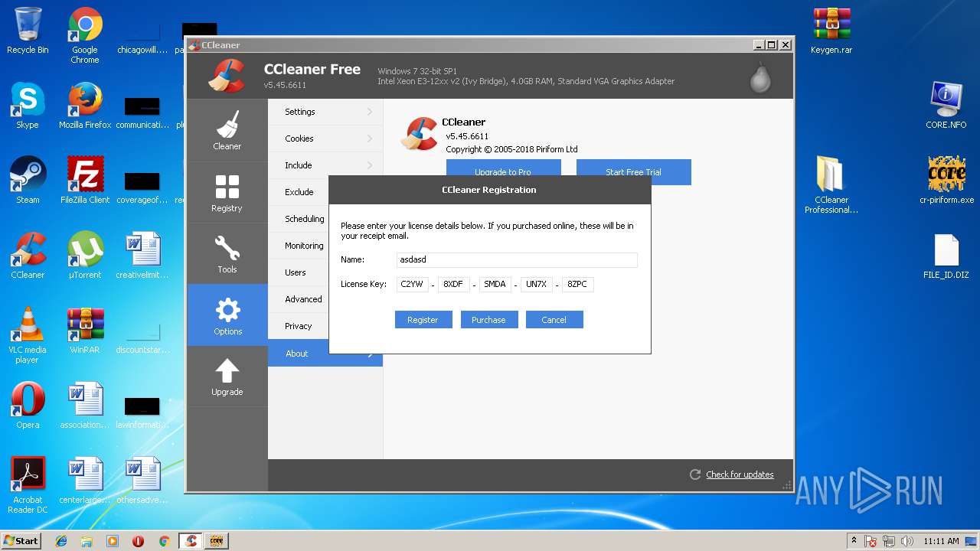Image resolution: width=980 pixels, height=551 pixels.
Task: Click Check for updates link
Action: (x=740, y=474)
